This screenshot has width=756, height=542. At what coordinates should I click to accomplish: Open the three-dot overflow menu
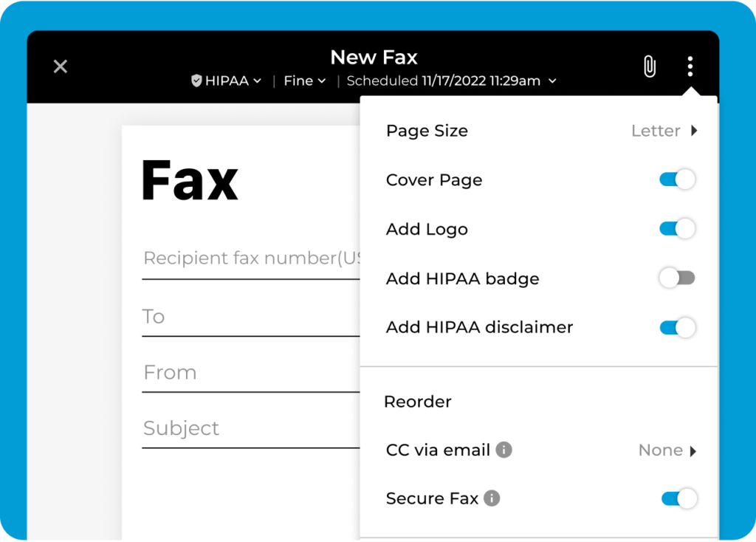(690, 66)
